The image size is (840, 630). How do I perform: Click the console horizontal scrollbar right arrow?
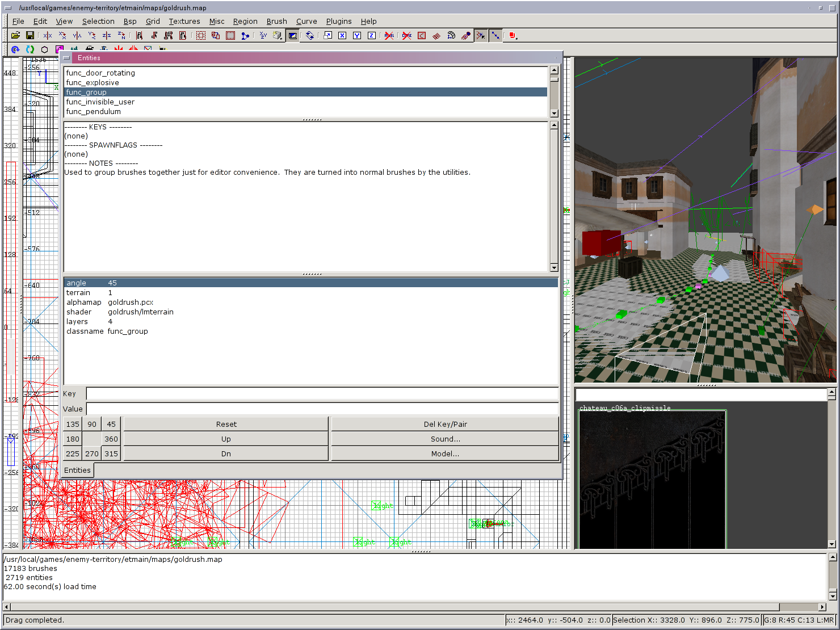click(822, 607)
